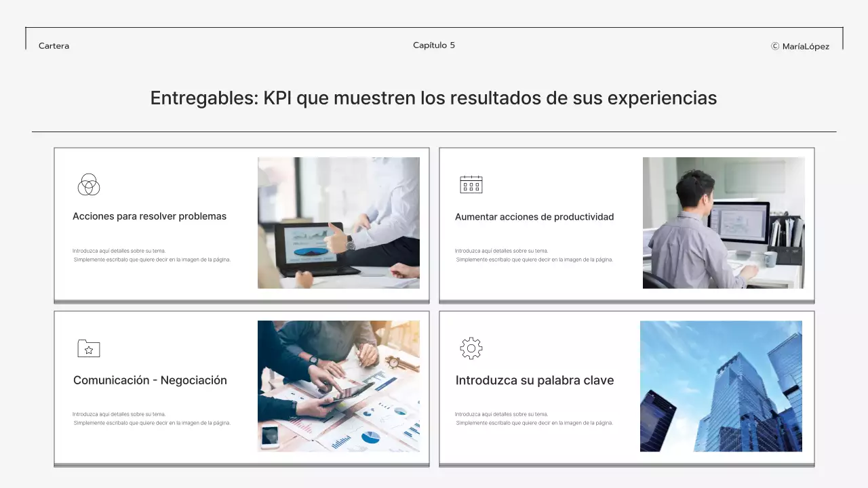868x488 pixels.
Task: Click the man at desktop computer photo
Action: (724, 223)
